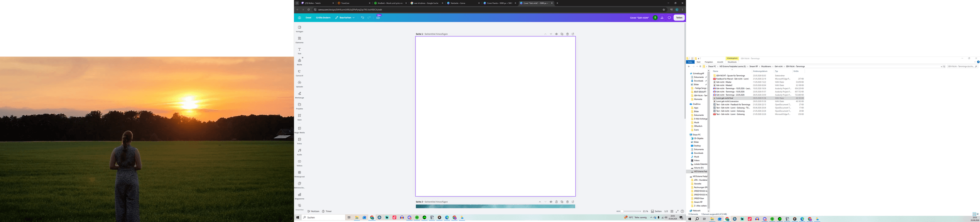Image resolution: width=980 pixels, height=222 pixels.
Task: Start the Timer in Canva footer
Action: tap(327, 211)
